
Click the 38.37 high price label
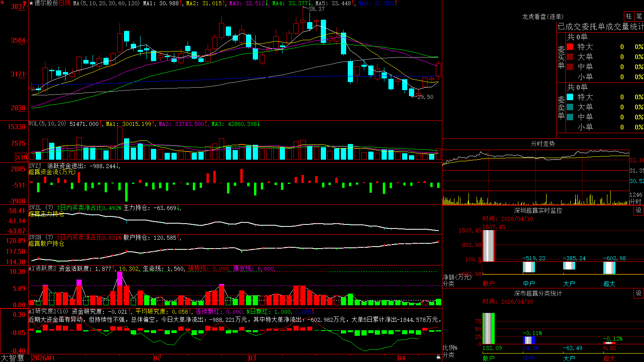point(317,9)
